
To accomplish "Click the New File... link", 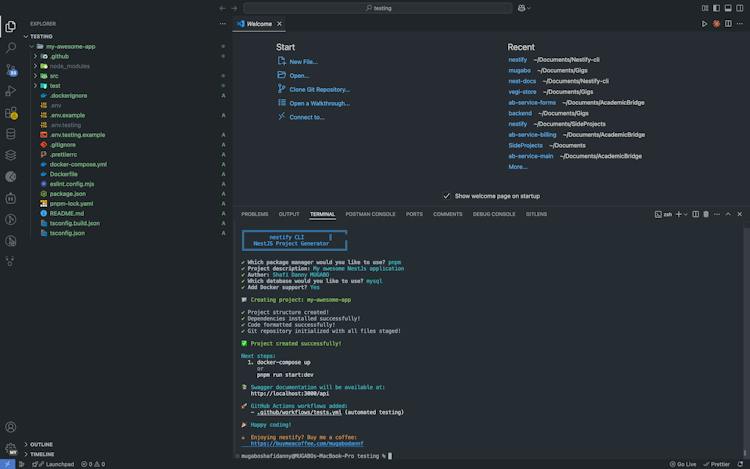I will (x=303, y=62).
